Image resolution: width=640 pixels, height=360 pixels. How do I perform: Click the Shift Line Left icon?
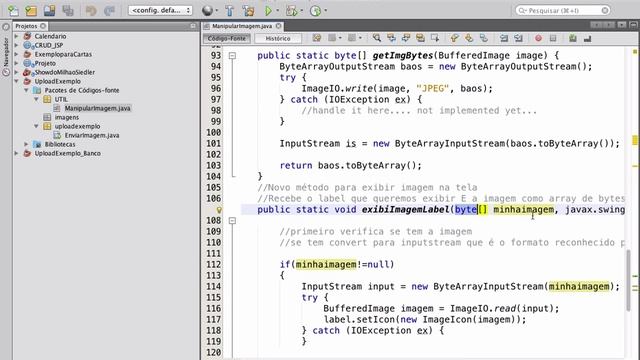(x=504, y=38)
